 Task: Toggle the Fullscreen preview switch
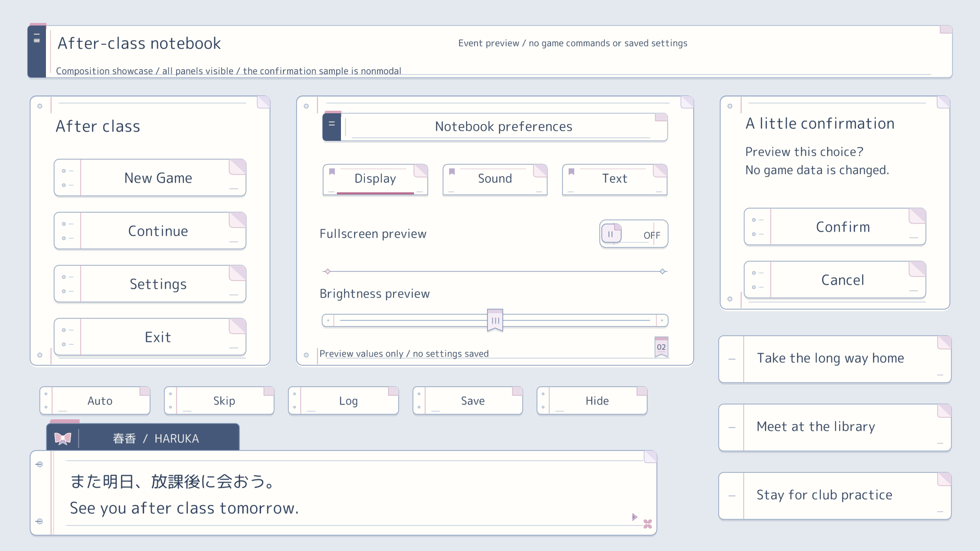[633, 234]
